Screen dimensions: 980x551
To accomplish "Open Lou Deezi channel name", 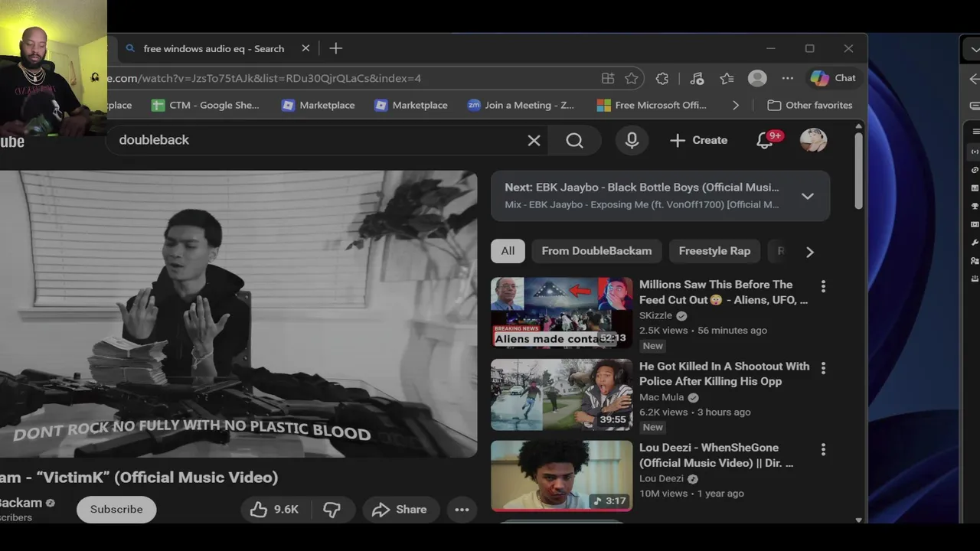I will 661,478.
